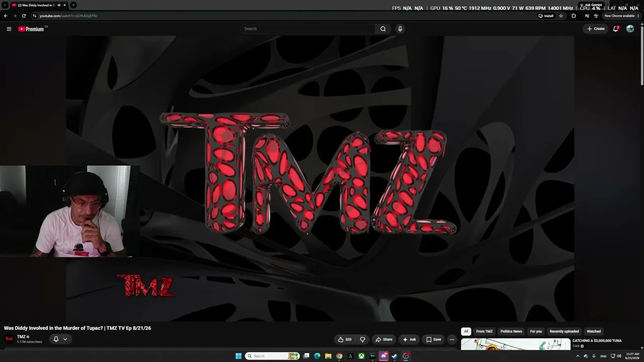The height and width of the screenshot is (362, 644).
Task: Open the taskbar clock and date
Action: coord(632,356)
